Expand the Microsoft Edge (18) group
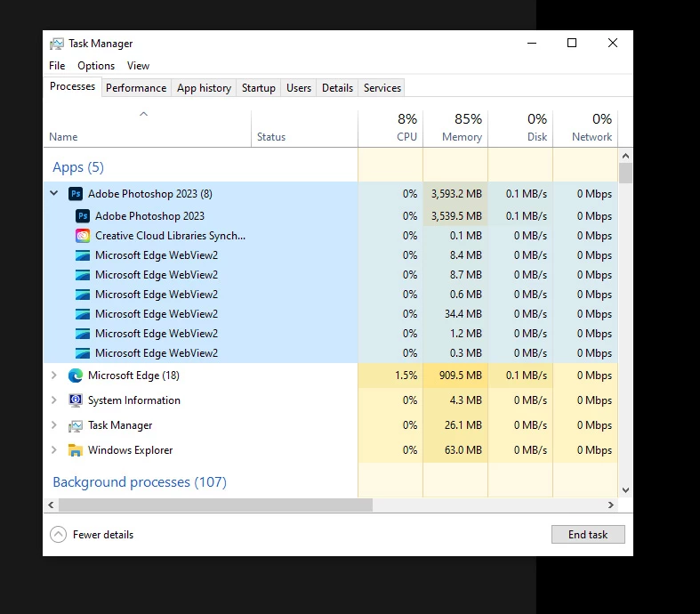This screenshot has height=614, width=700. pyautogui.click(x=54, y=376)
